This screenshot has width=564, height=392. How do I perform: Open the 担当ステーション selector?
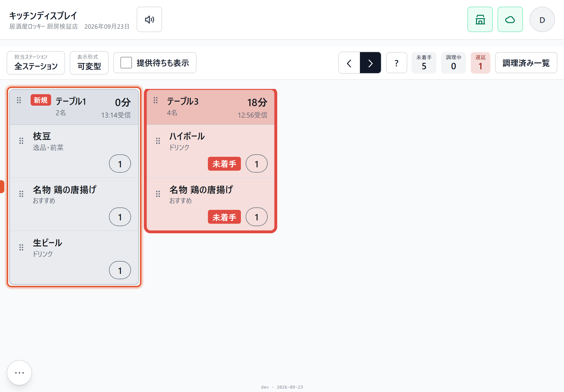(36, 63)
